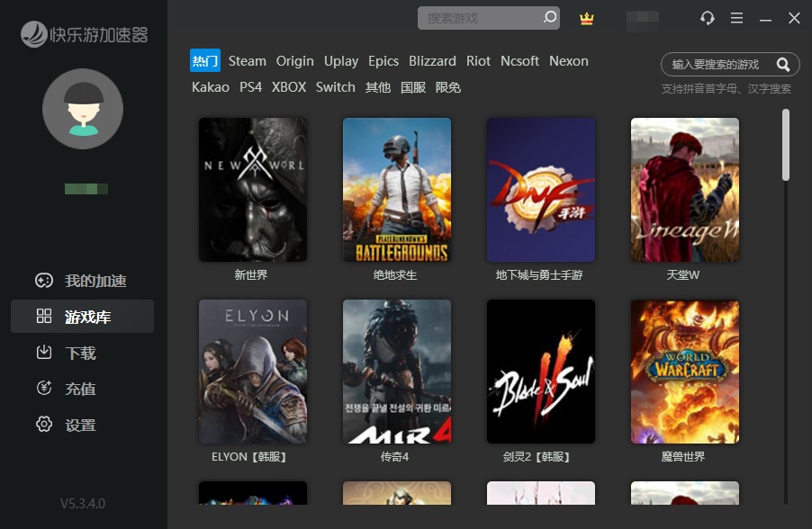Click the 设置 gear icon

44,425
